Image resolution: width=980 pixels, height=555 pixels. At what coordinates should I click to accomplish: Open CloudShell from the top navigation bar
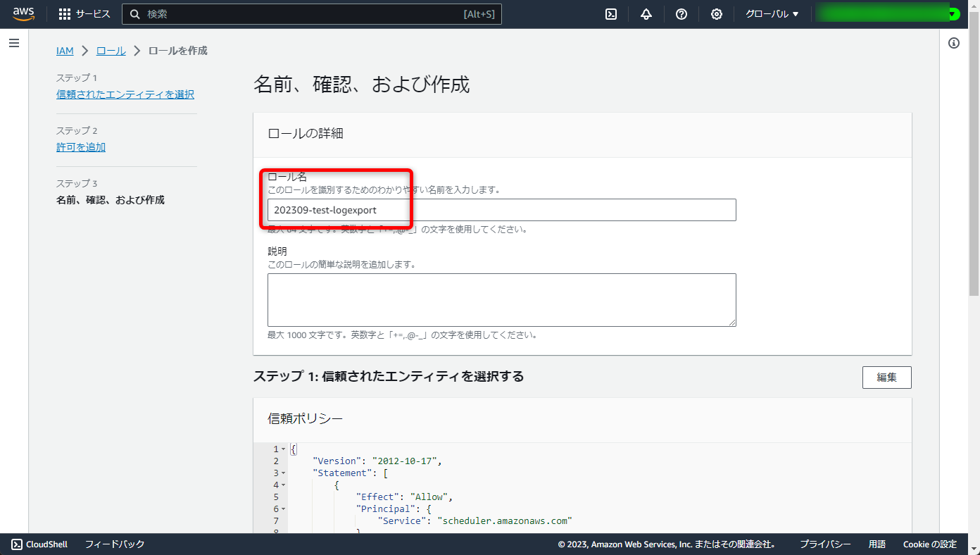[x=611, y=13]
